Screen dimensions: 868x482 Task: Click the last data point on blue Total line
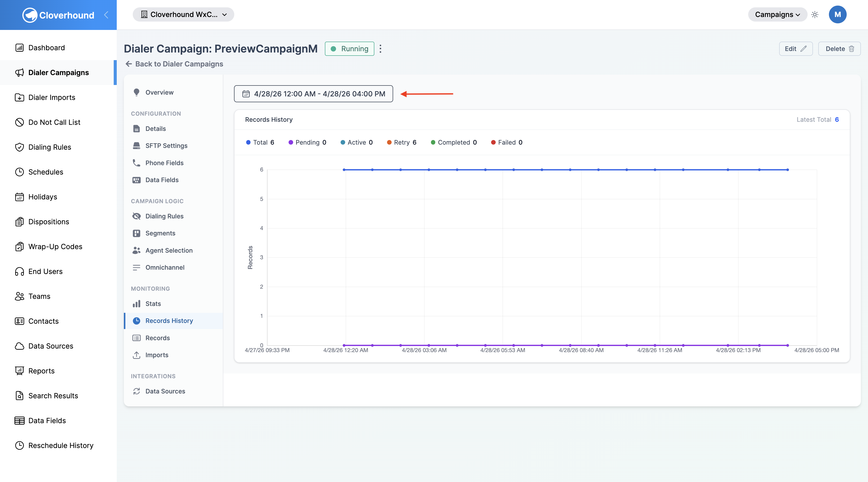tap(788, 170)
